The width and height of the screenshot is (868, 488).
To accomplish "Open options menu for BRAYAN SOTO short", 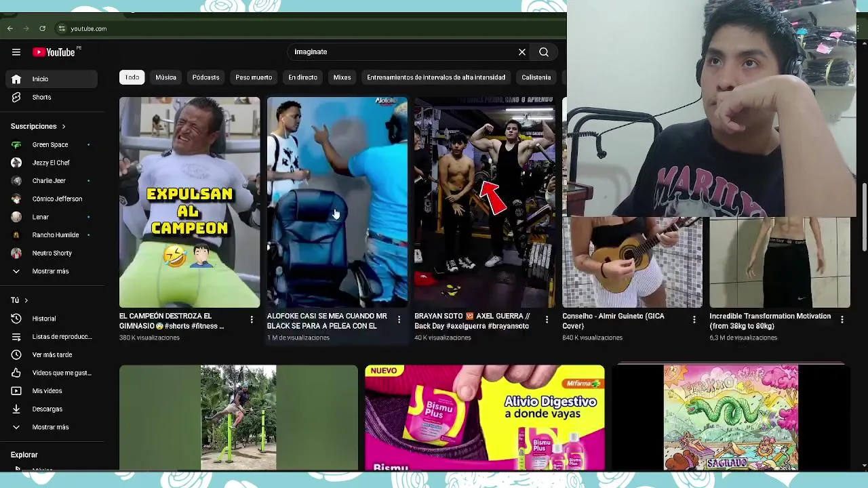I will (547, 320).
